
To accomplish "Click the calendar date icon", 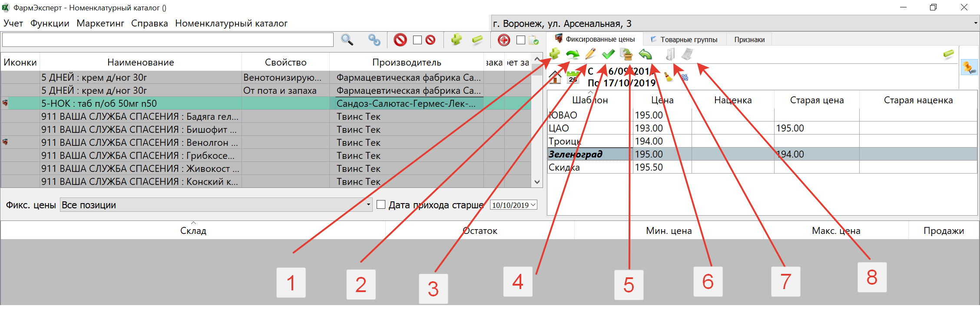I will (x=573, y=77).
